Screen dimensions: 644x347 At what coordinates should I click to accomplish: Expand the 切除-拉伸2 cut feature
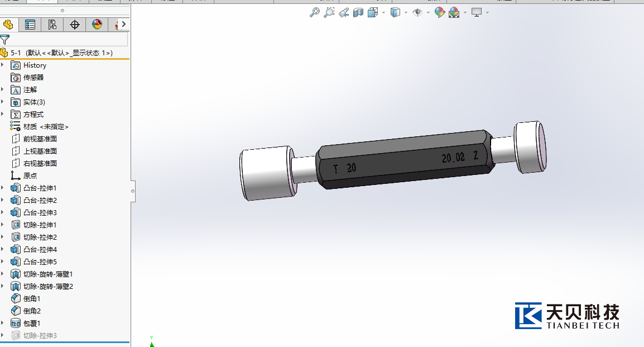[2, 237]
